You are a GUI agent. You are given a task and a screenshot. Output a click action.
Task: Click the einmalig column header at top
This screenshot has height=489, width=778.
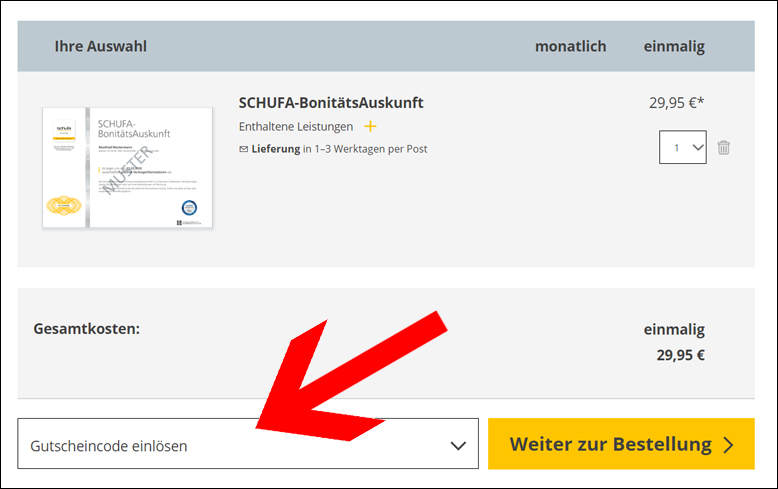tap(674, 47)
